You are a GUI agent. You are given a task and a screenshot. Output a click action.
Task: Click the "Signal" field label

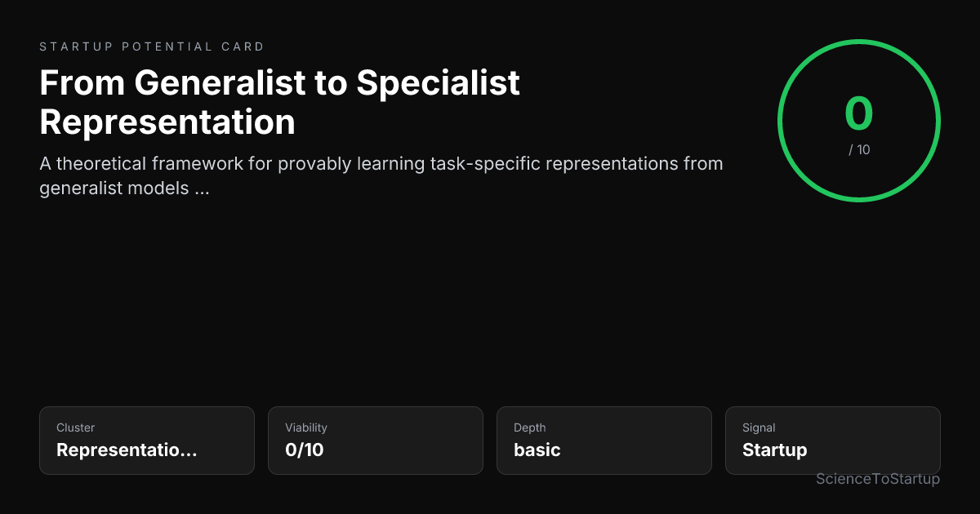click(759, 428)
